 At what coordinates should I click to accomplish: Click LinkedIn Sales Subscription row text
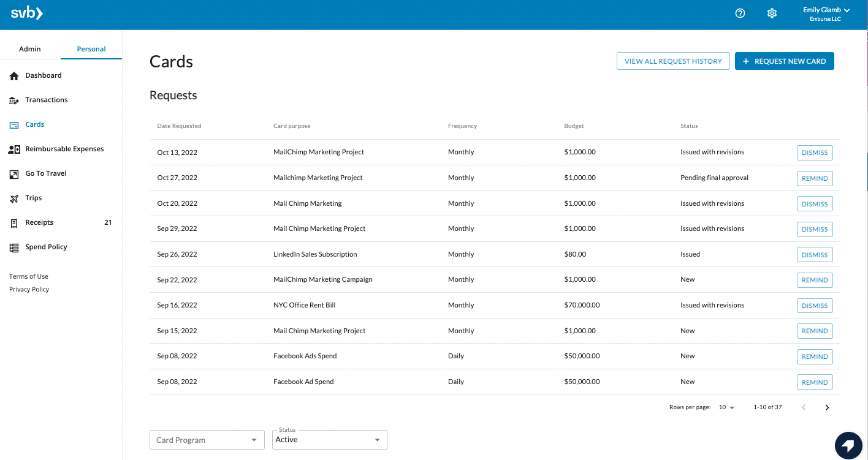pyautogui.click(x=315, y=254)
